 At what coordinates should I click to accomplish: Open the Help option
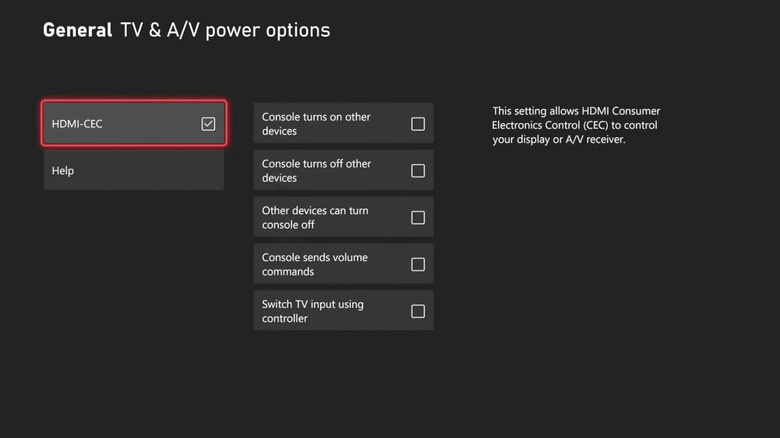click(x=133, y=171)
